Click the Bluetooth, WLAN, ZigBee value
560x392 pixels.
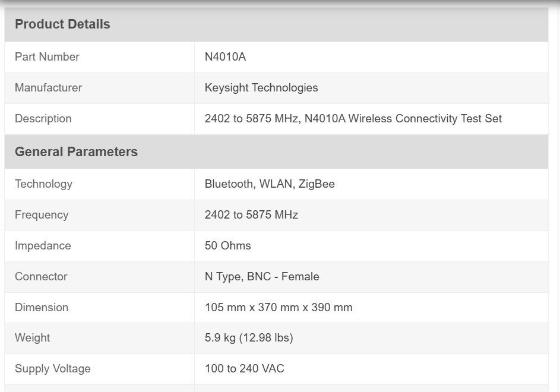[270, 184]
